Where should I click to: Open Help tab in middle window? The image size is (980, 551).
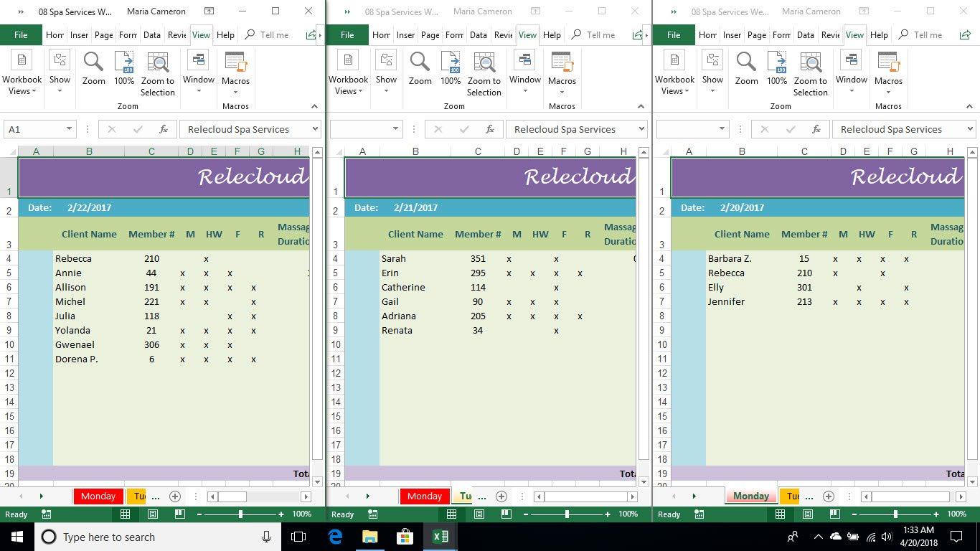pos(552,34)
